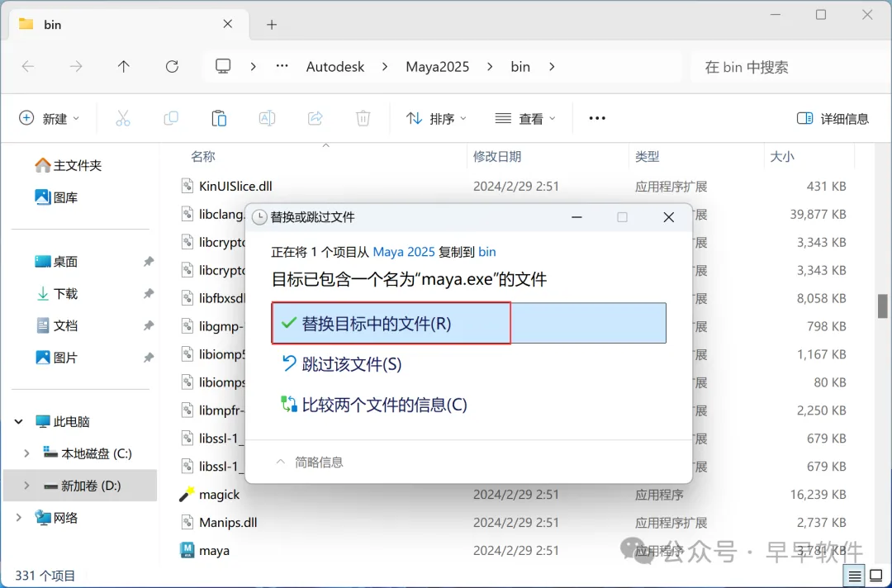
Task: Click the file list vertical scrollbar thumb
Action: click(882, 306)
